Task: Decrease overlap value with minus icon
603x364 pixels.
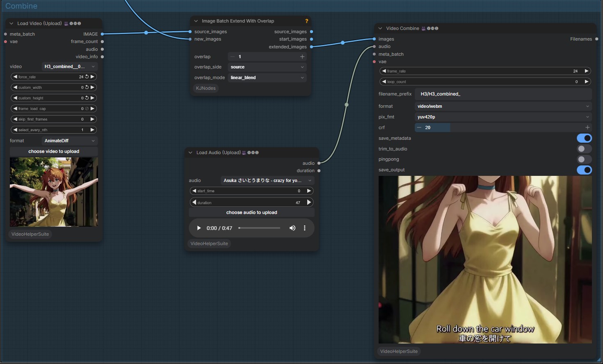Action: [x=233, y=57]
